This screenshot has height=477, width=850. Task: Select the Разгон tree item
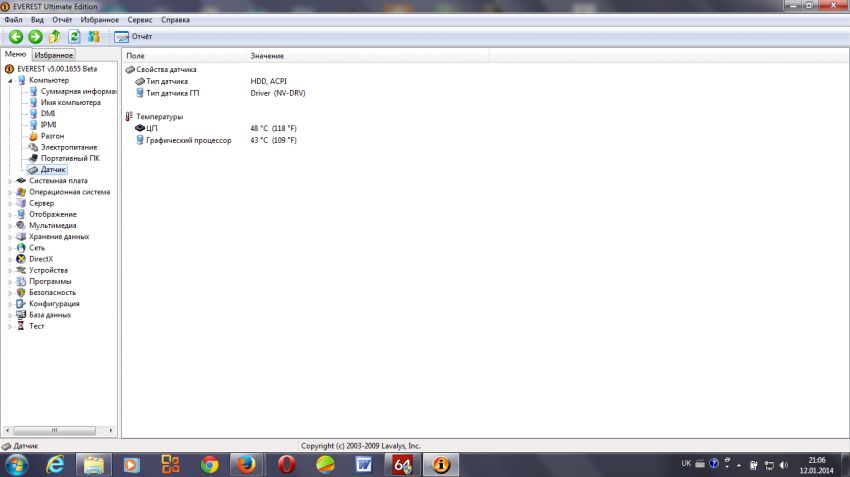(52, 136)
